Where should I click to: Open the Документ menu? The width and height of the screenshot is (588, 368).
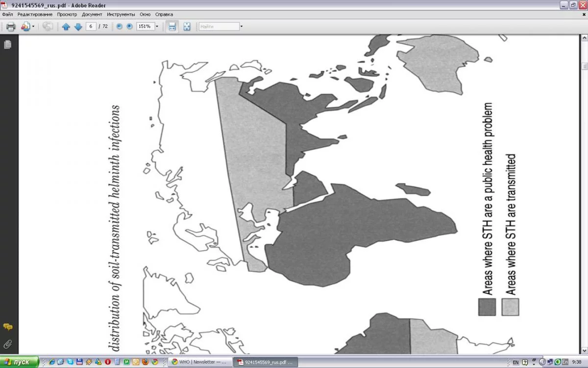[92, 14]
